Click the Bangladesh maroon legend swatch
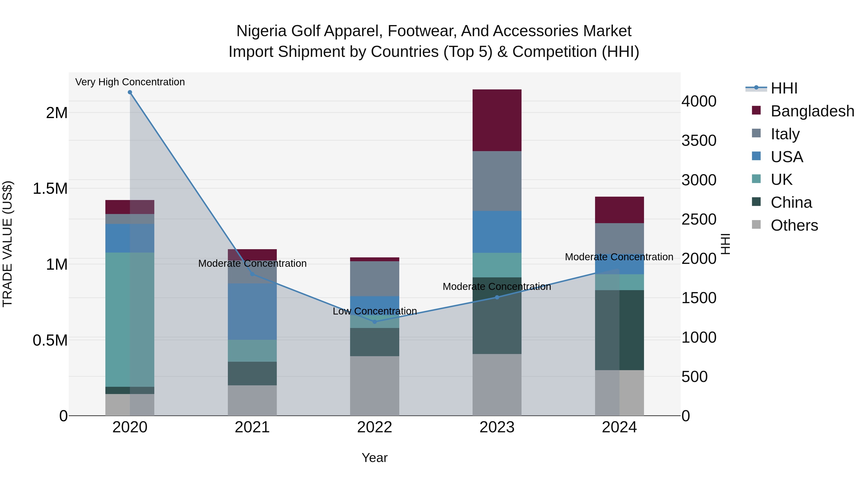 [756, 110]
